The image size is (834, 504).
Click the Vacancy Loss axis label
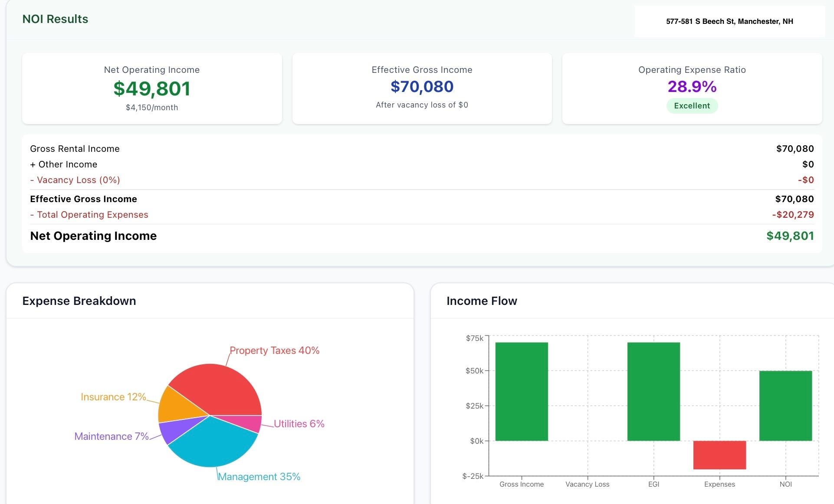587,484
